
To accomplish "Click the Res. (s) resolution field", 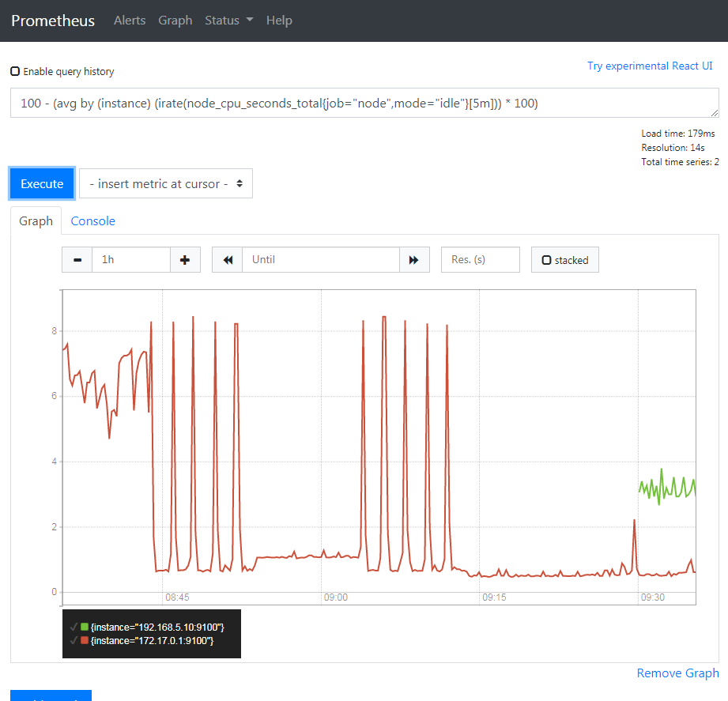I will click(x=480, y=259).
